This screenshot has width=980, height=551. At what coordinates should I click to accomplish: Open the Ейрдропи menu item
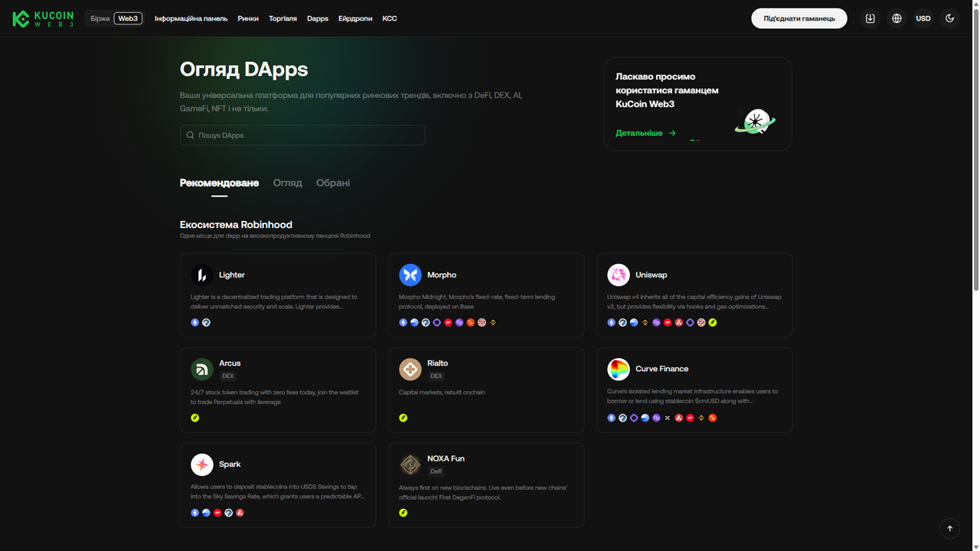click(355, 18)
